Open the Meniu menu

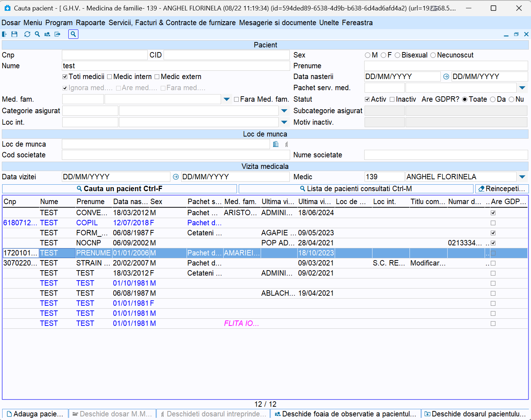pos(33,23)
